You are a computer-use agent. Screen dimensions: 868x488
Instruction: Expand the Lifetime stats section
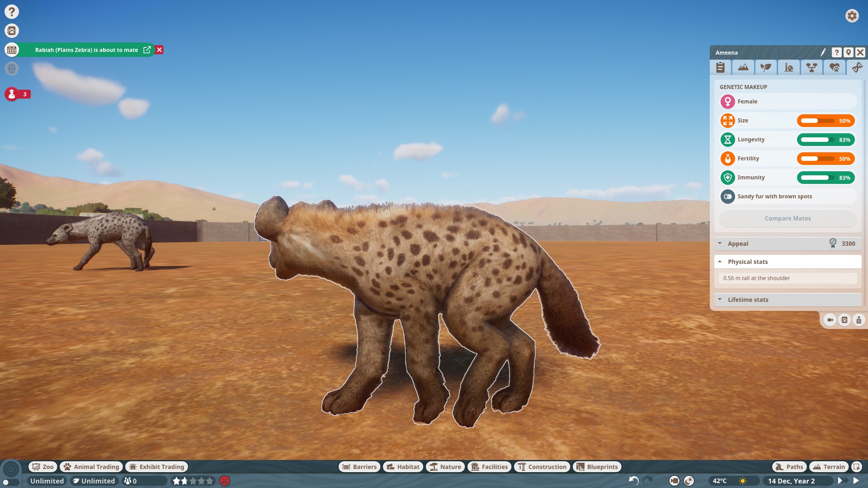(x=788, y=300)
